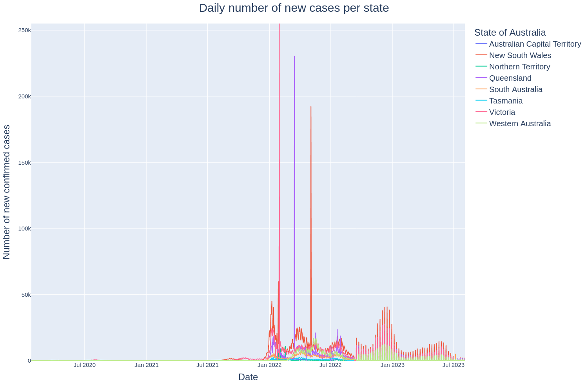The width and height of the screenshot is (588, 392).
Task: Click the red New South Wales spike near 190k
Action: [311, 107]
